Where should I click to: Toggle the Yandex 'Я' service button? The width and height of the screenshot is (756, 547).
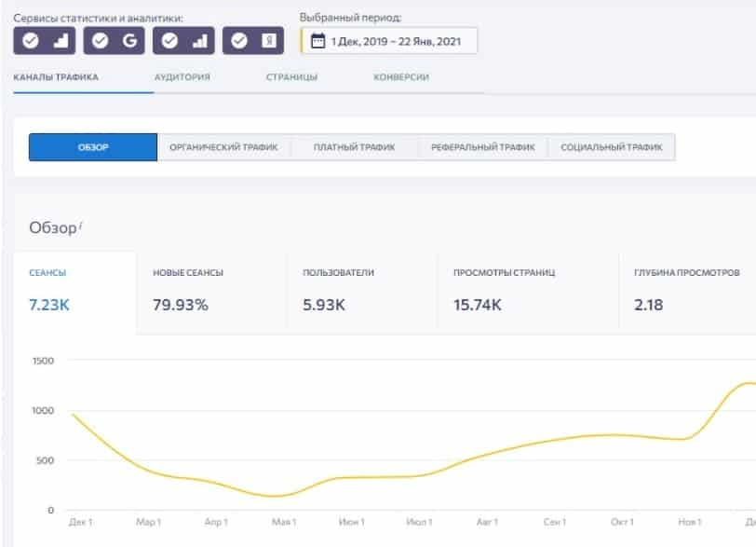pyautogui.click(x=253, y=40)
